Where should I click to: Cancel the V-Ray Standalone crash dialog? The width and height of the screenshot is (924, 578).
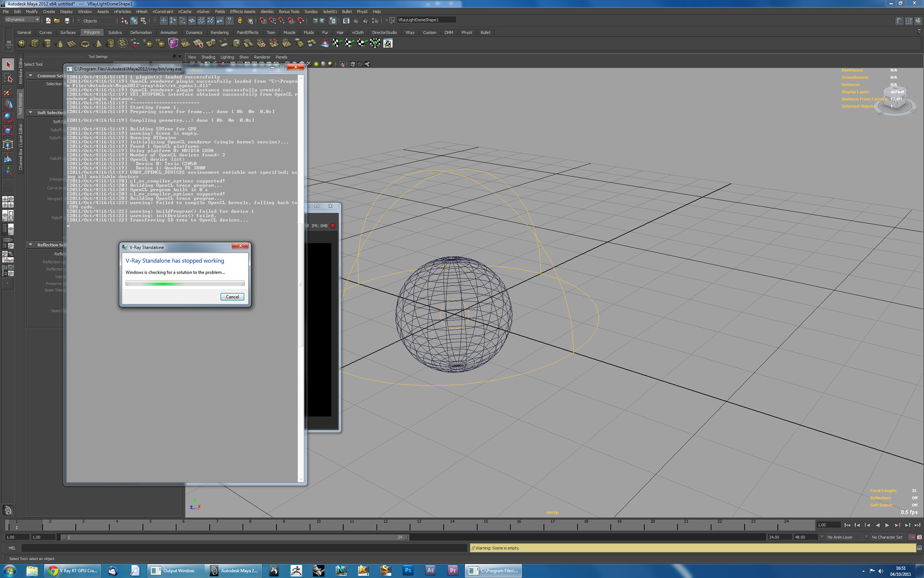tap(232, 297)
